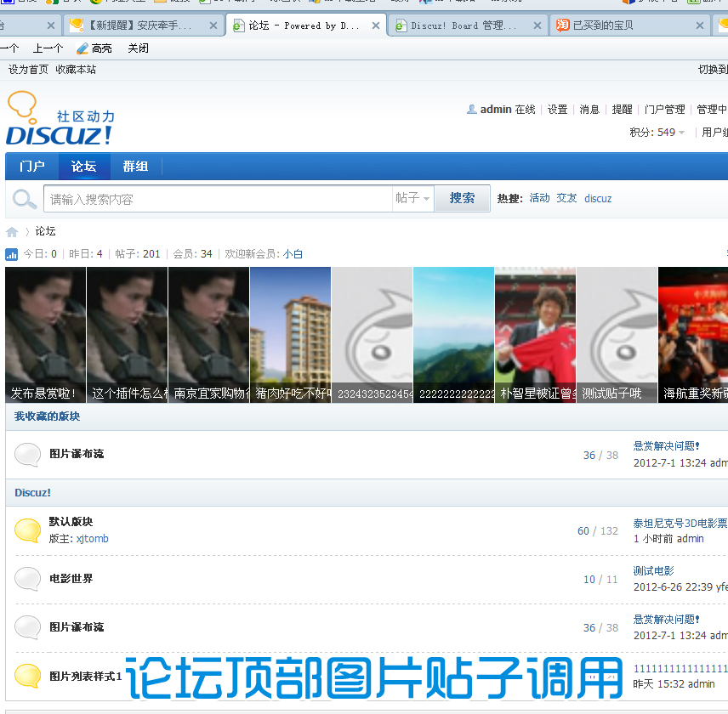
Task: Click the 搜索 button
Action: point(462,199)
